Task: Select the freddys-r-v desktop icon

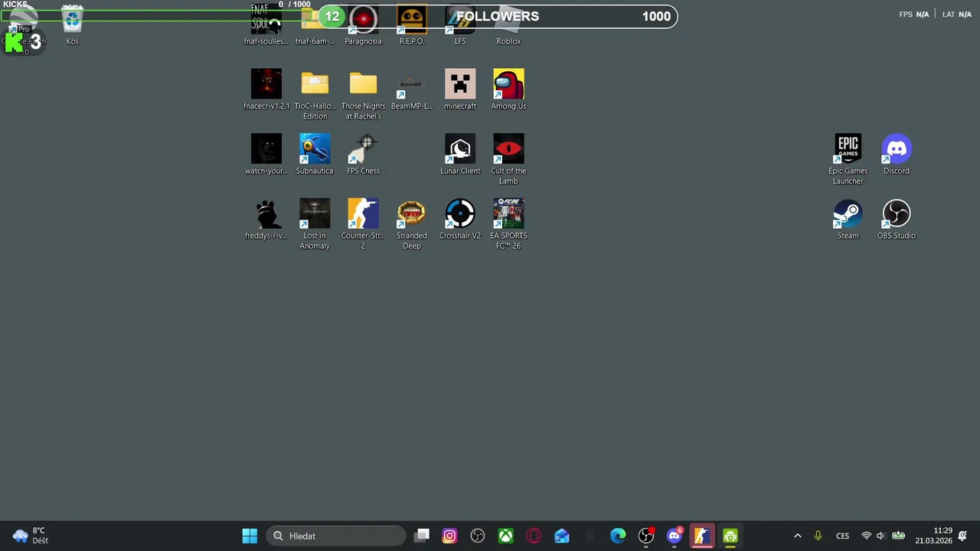Action: tap(266, 220)
